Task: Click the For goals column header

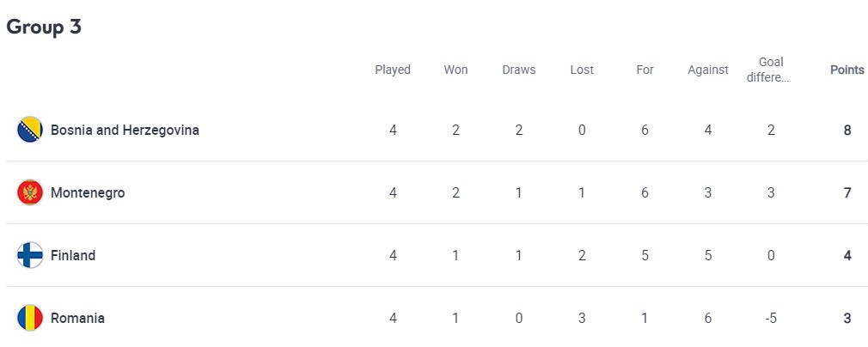Action: [x=645, y=70]
